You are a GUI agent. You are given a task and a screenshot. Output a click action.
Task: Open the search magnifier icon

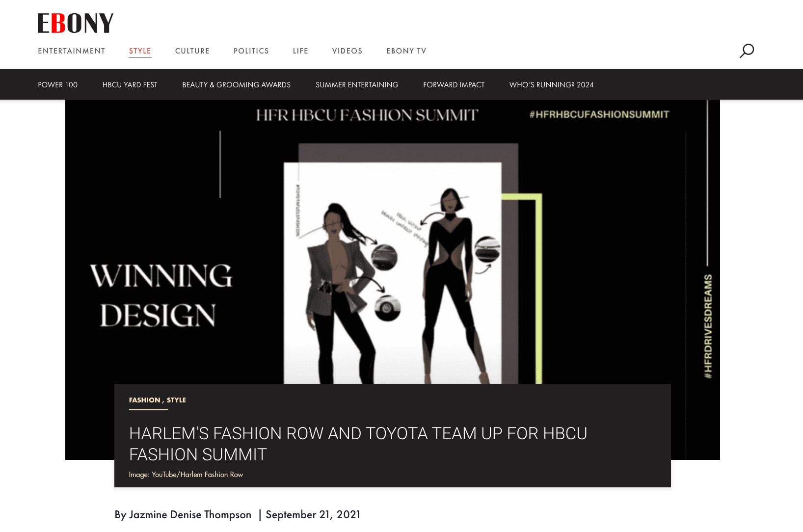[x=747, y=51]
